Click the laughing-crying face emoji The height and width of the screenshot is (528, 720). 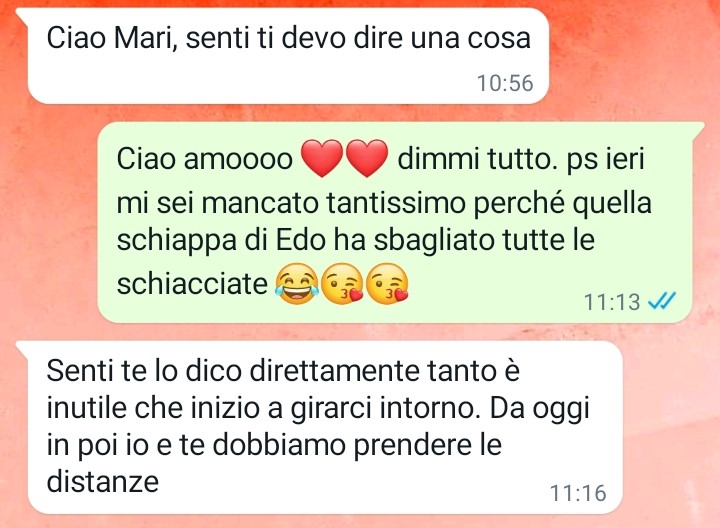297,284
